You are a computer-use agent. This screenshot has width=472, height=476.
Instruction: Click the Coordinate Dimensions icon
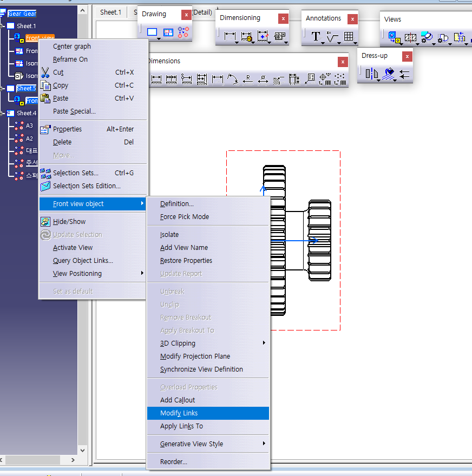(x=310, y=79)
